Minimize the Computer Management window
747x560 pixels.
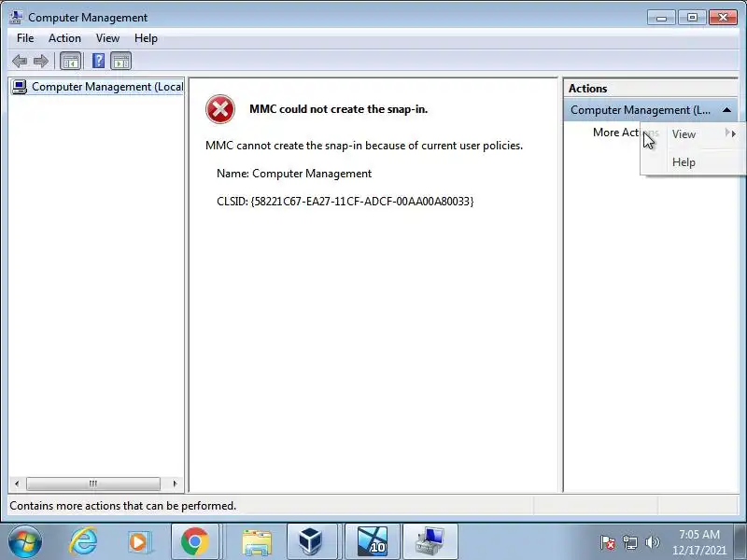tap(661, 18)
